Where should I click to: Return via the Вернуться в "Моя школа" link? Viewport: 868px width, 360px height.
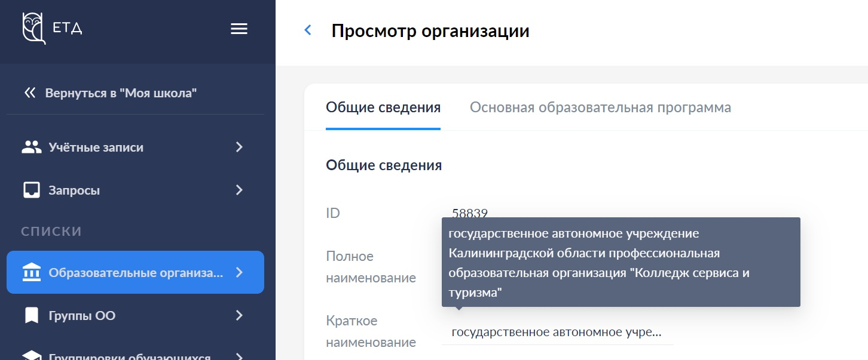pyautogui.click(x=121, y=93)
